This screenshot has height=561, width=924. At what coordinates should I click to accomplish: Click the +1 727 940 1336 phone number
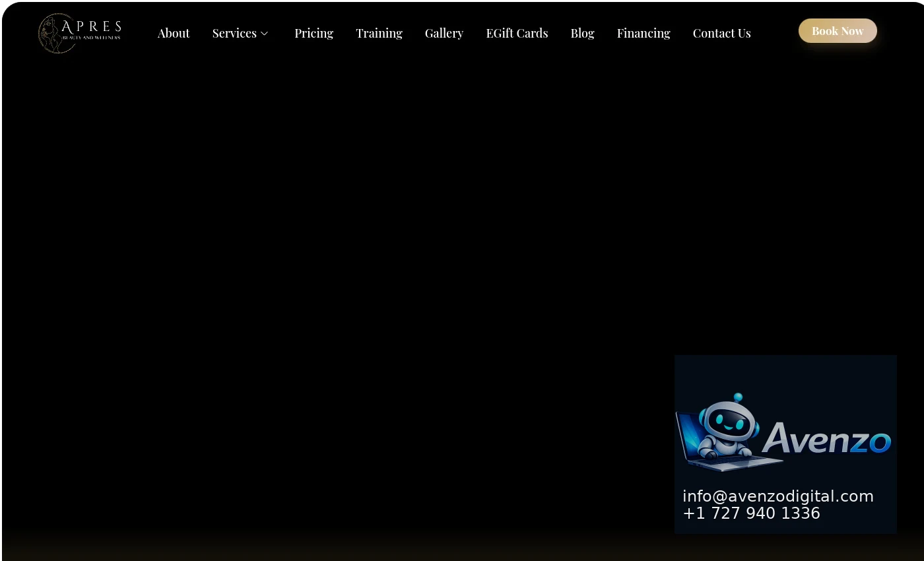(x=752, y=513)
